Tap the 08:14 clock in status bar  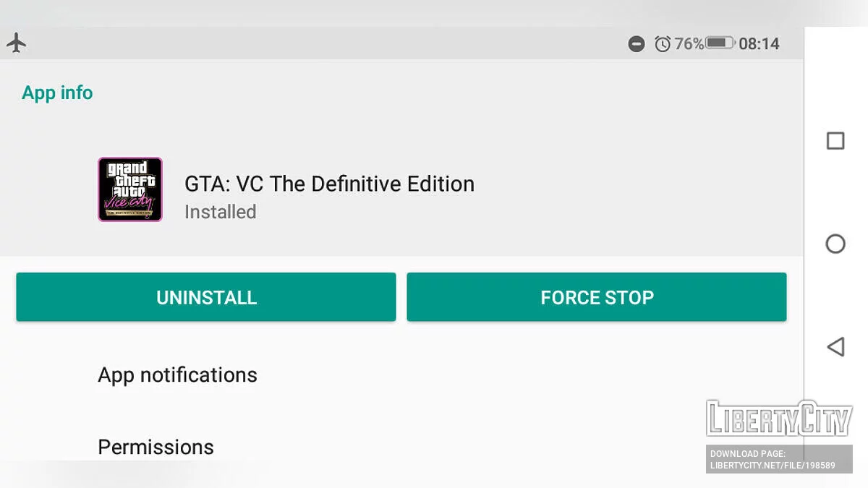(759, 44)
